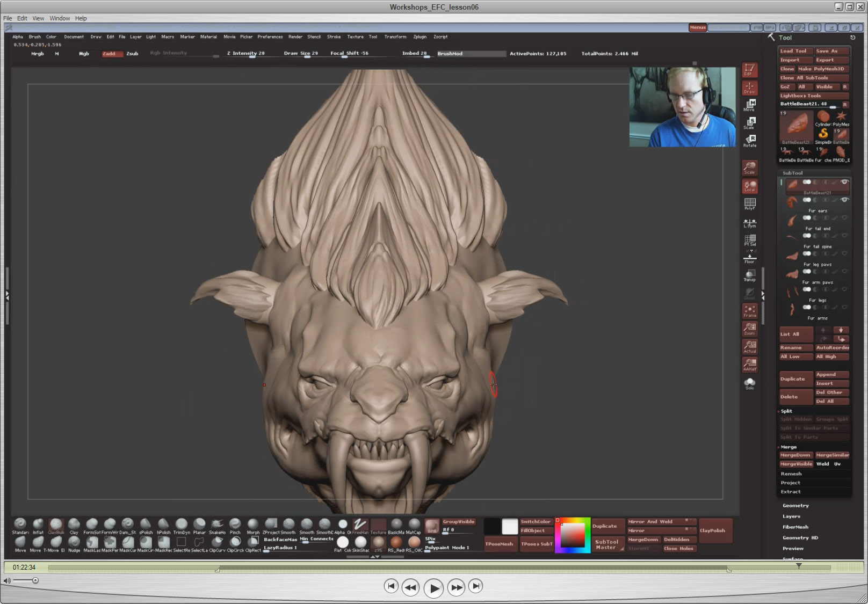Click the BPR render button
868x604 pixels.
(x=432, y=526)
